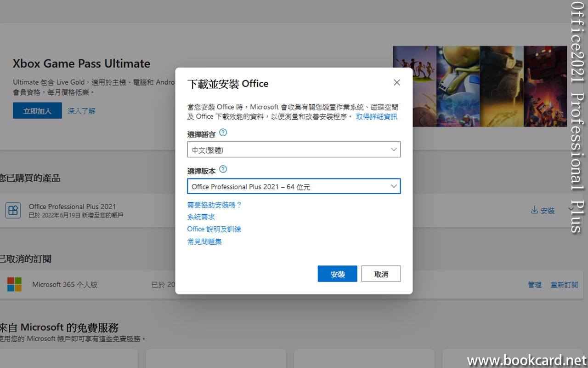Screen dimensions: 588x368
Task: Click help icon next to 選擇語言
Action: (223, 132)
